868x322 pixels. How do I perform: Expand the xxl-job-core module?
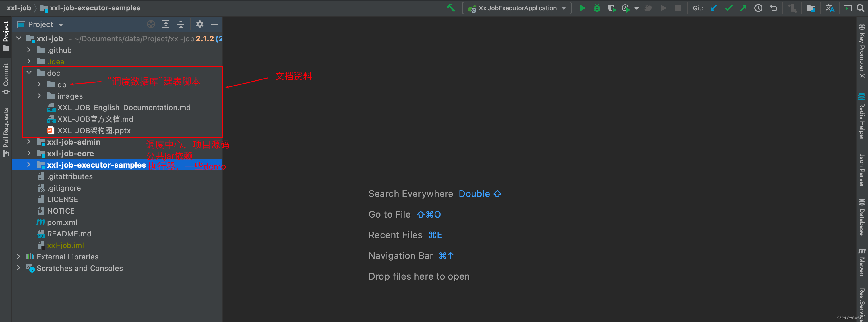pyautogui.click(x=29, y=153)
